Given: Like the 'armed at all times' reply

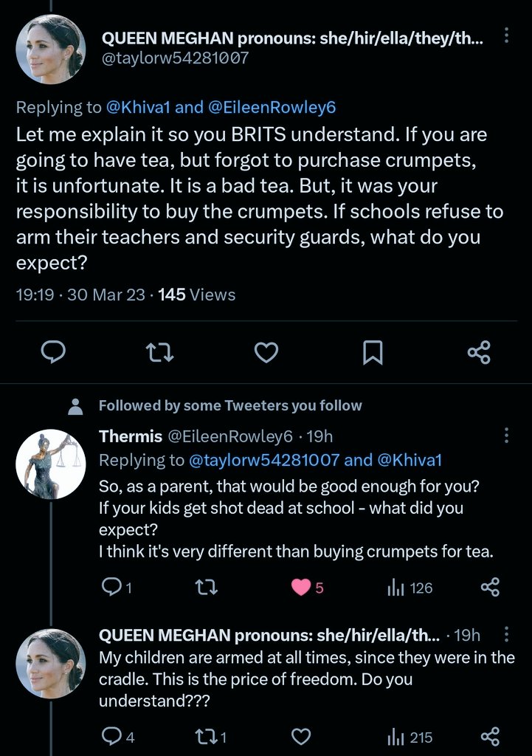Looking at the screenshot, I should coord(300,736).
